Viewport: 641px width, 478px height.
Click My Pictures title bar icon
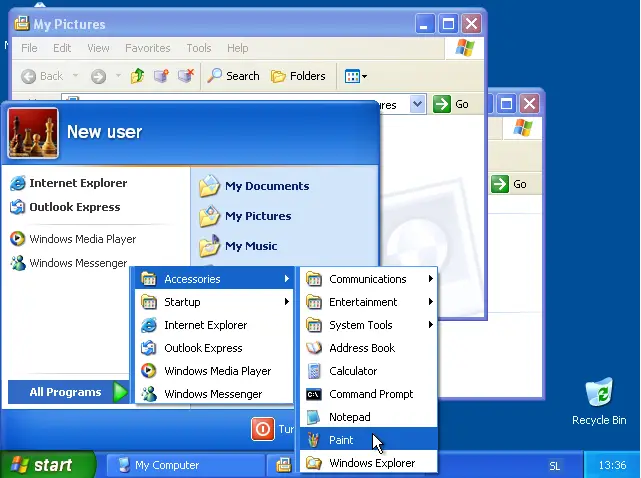pos(21,24)
